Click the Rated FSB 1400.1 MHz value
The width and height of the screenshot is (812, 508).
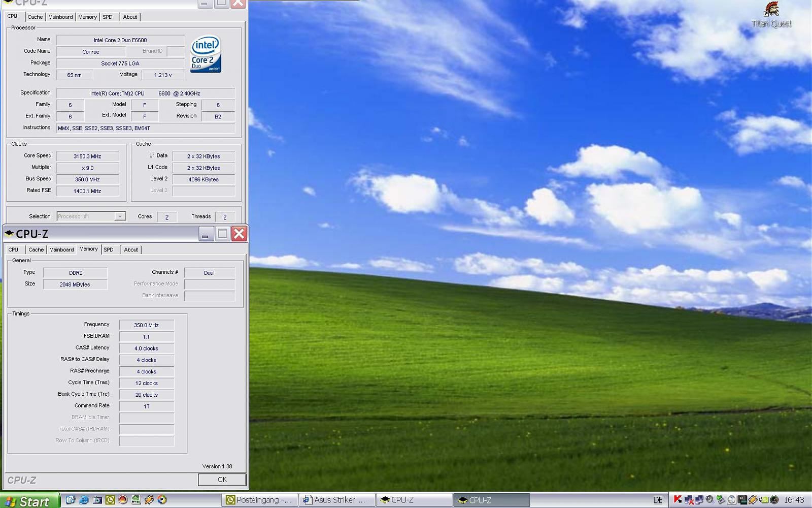(x=87, y=191)
